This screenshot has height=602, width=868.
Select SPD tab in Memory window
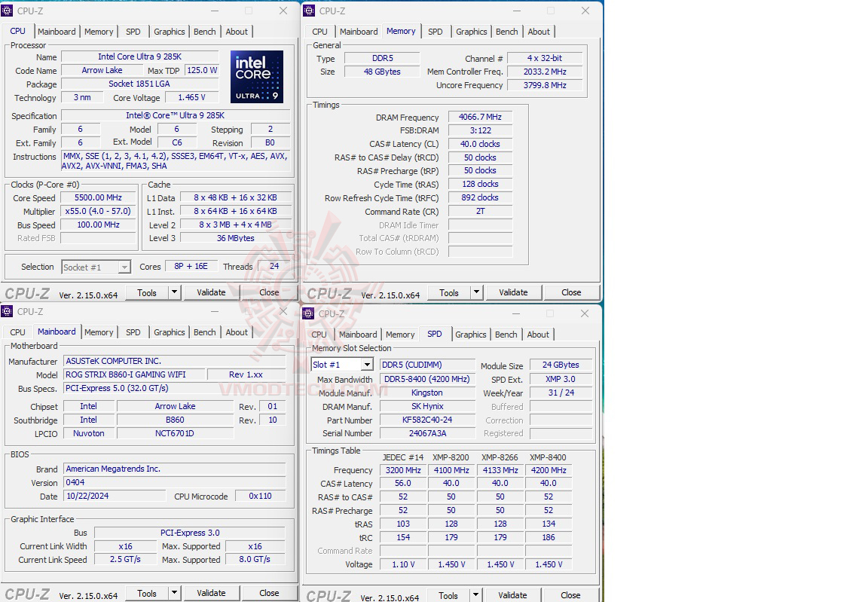(435, 32)
